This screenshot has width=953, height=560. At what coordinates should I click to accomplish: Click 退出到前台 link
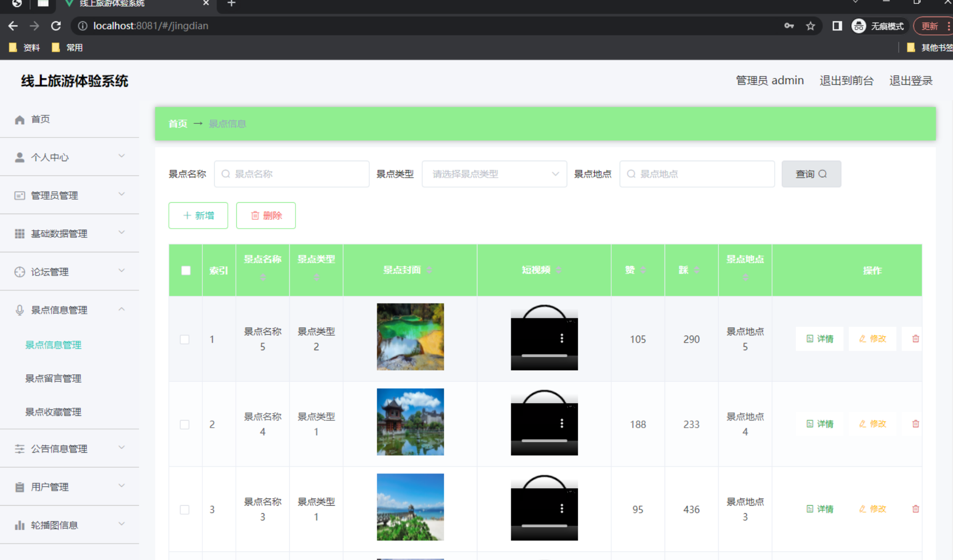pyautogui.click(x=846, y=81)
